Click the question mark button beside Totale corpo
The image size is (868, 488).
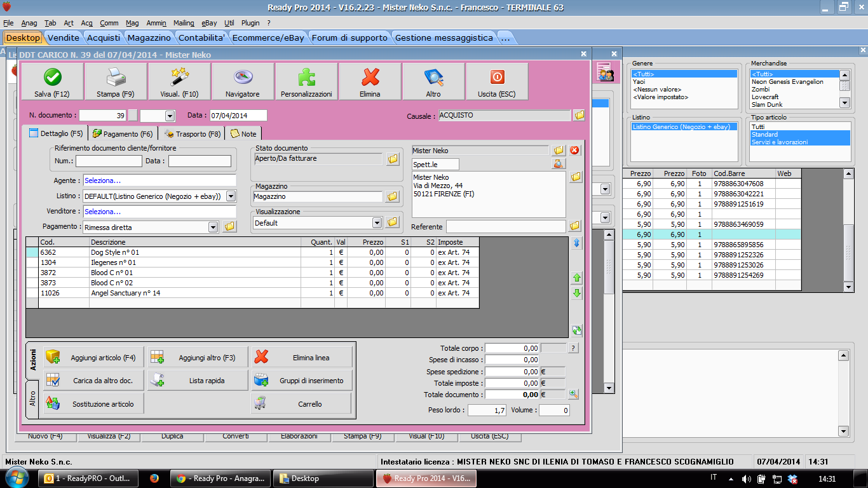573,348
